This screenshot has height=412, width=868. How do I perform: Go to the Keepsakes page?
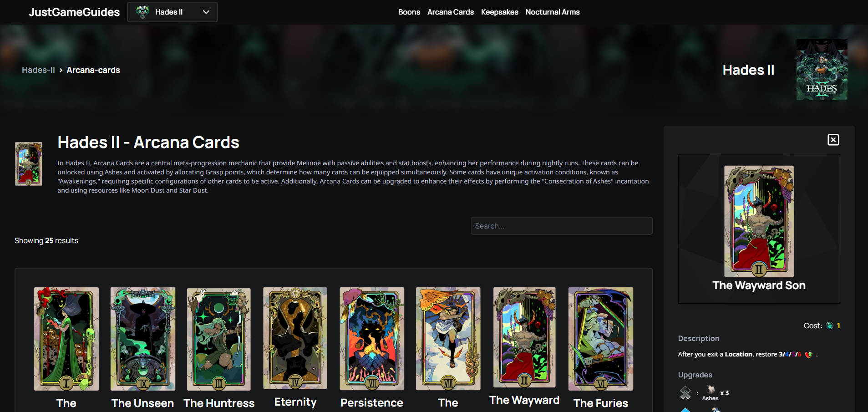[499, 12]
